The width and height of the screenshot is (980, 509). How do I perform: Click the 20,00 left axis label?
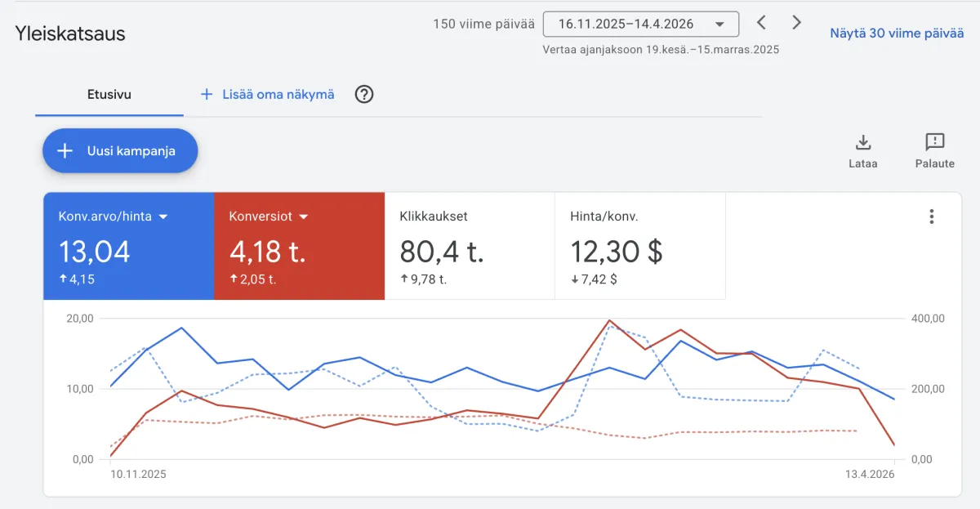[x=80, y=318]
